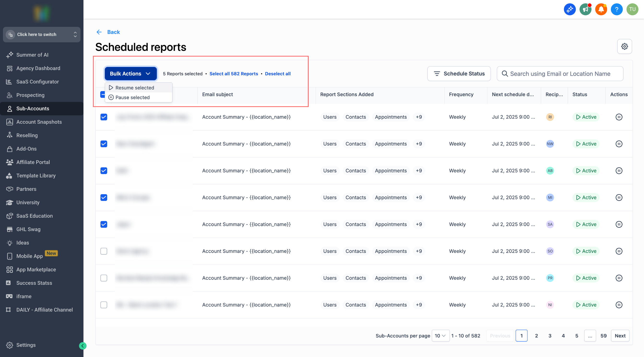644x357 pixels.
Task: Click the announcements megaphone icon
Action: 585,10
